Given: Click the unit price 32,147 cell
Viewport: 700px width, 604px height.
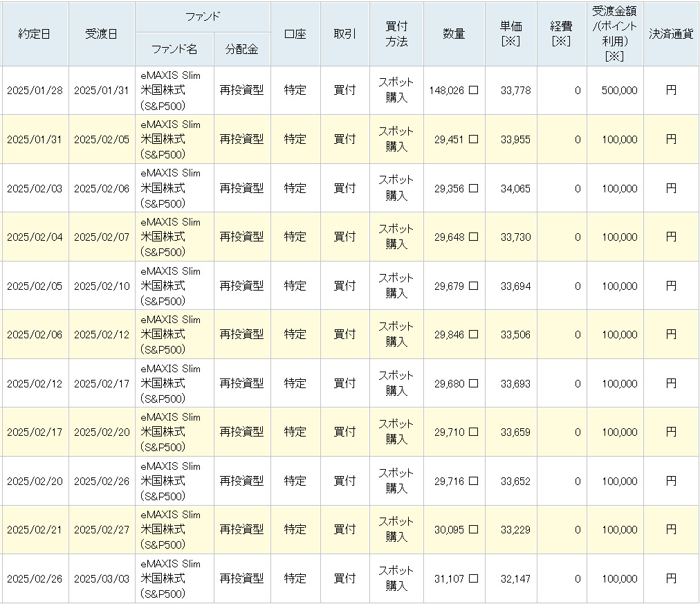Looking at the screenshot, I should pyautogui.click(x=515, y=578).
